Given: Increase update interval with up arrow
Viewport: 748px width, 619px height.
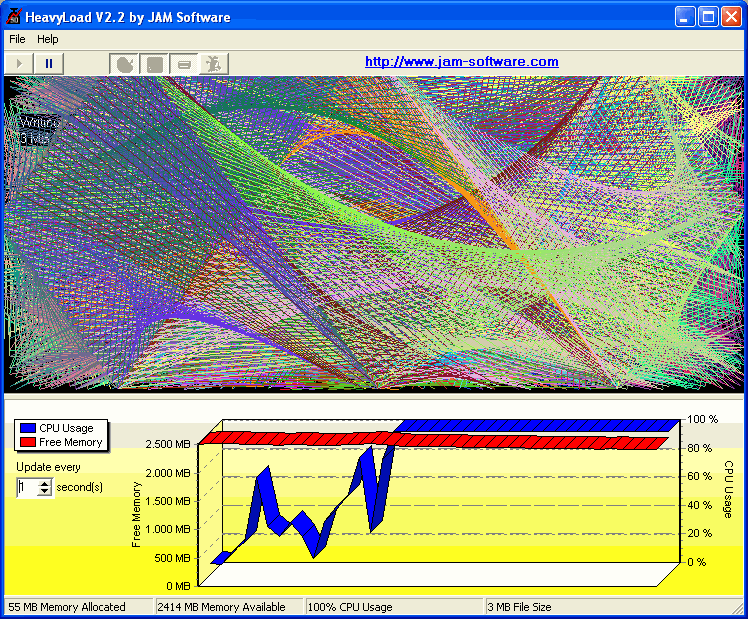Looking at the screenshot, I should (x=44, y=483).
